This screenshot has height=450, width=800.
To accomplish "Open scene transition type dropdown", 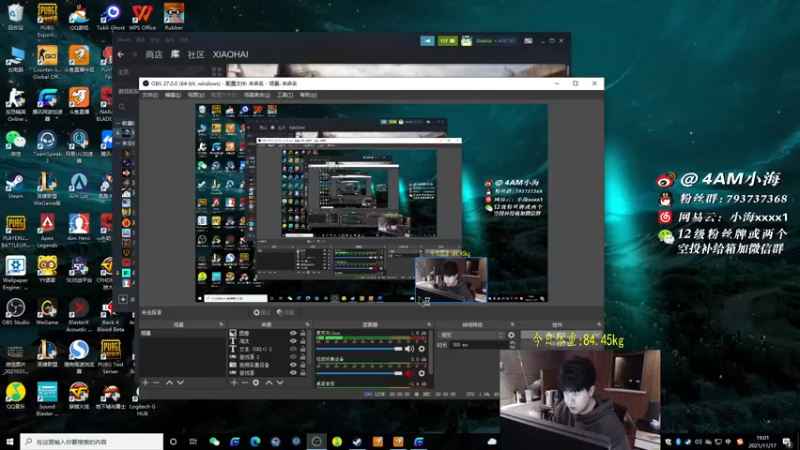I will pyautogui.click(x=471, y=335).
